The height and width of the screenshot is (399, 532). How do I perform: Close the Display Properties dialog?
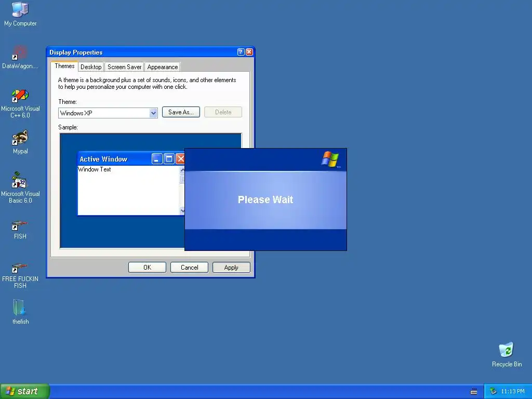[249, 52]
